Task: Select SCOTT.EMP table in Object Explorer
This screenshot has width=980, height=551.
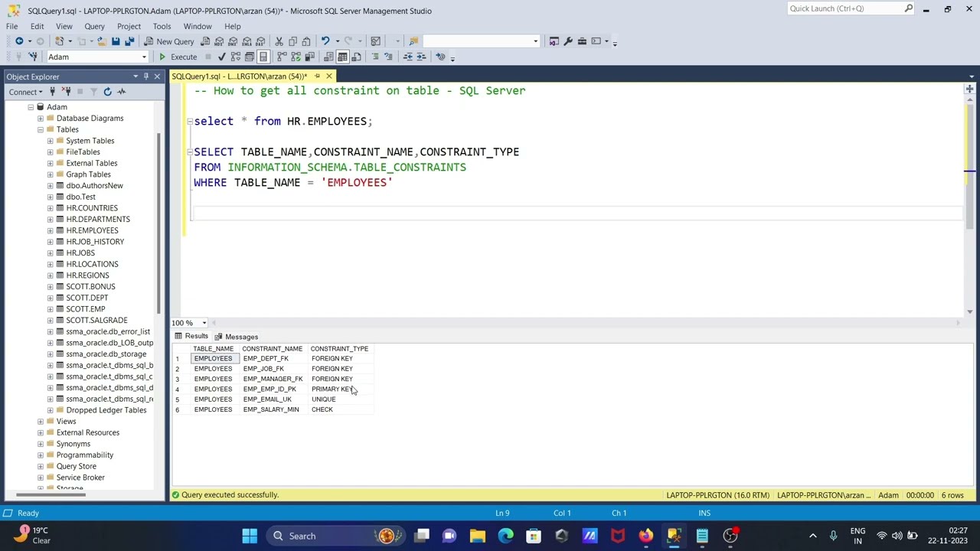Action: 86,309
